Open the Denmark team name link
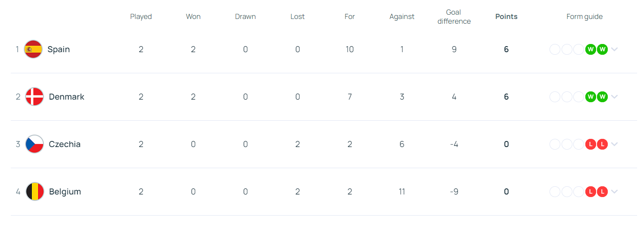644x235 pixels. tap(67, 97)
